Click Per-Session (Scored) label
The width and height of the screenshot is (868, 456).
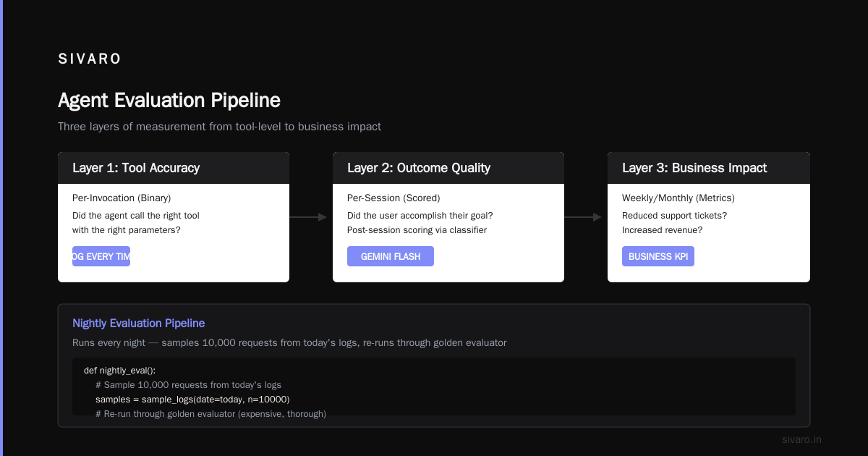coord(393,198)
